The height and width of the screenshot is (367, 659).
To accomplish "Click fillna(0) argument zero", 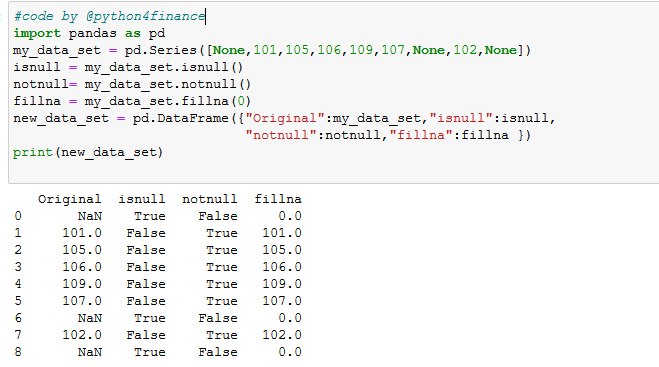I will pyautogui.click(x=241, y=101).
